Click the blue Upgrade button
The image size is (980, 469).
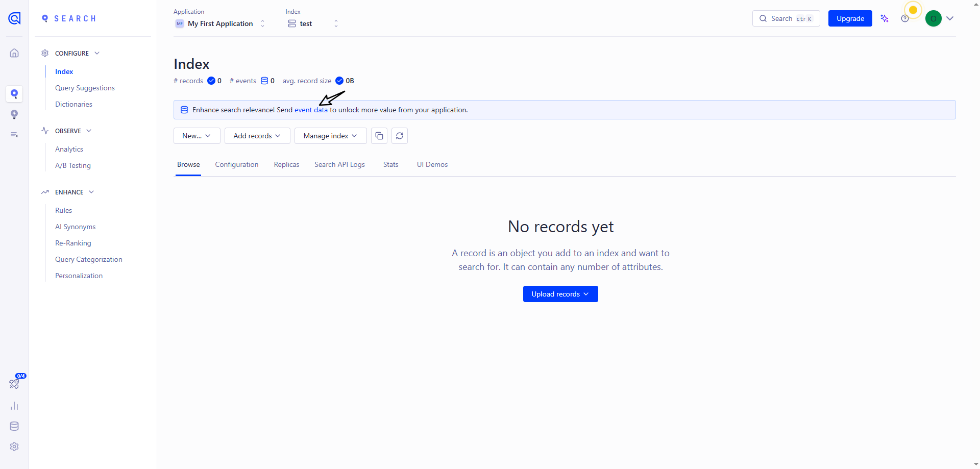coord(850,18)
